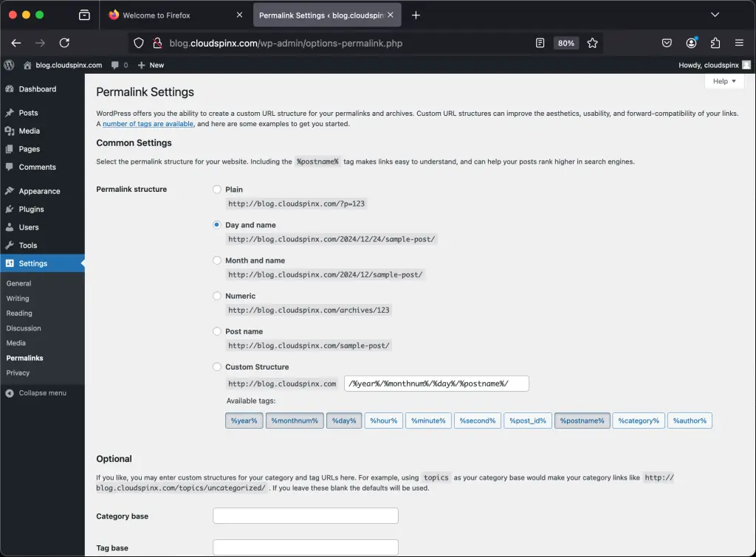Open Firefox tracking protection shield icon

[137, 43]
